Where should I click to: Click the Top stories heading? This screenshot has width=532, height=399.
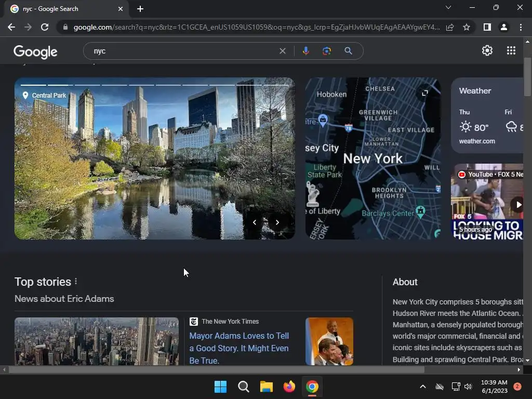(43, 282)
